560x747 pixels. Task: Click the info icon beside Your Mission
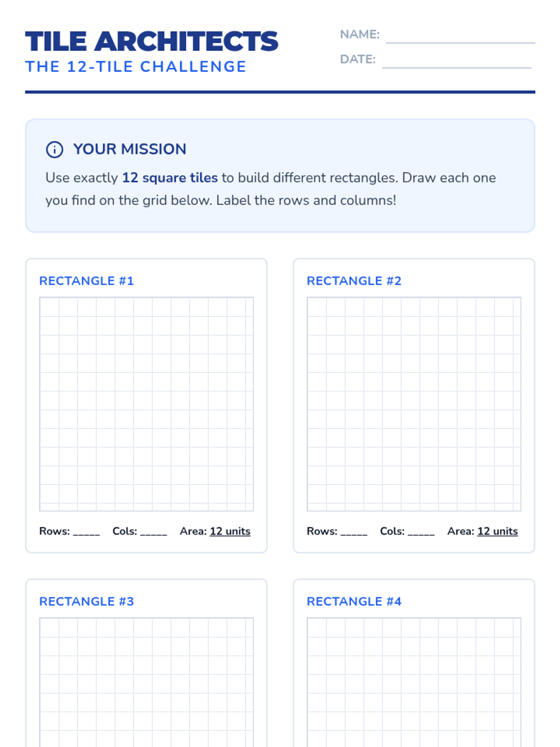(55, 149)
